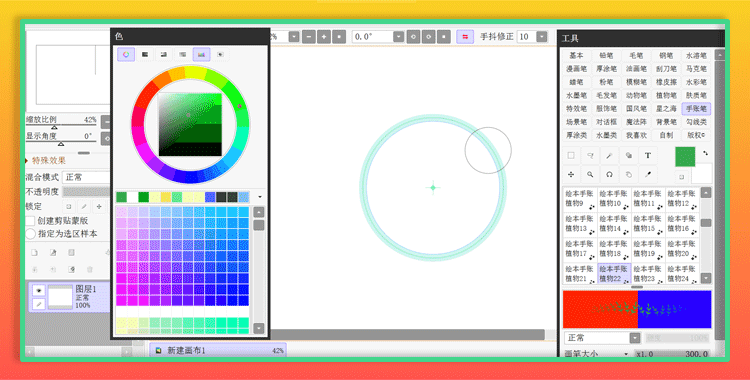750x380 pixels.
Task: Click the reset zoom square button
Action: [339, 37]
